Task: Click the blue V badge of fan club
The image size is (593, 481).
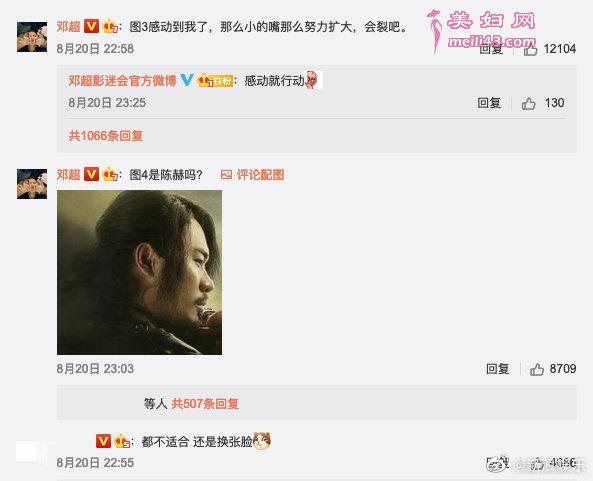Action: coord(187,80)
